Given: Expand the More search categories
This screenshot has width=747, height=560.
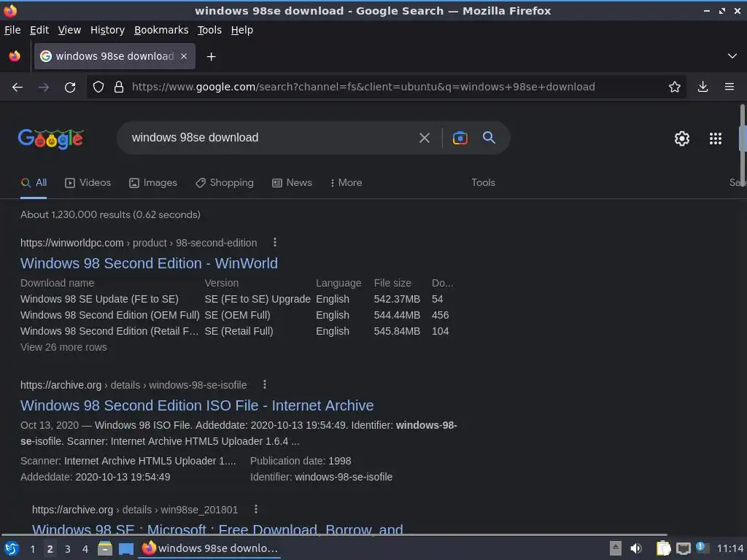Looking at the screenshot, I should pos(347,183).
